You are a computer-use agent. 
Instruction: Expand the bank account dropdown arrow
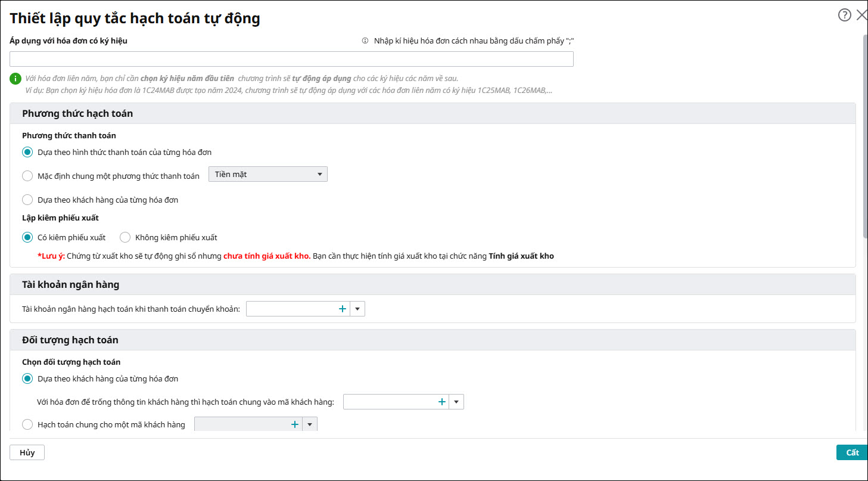pos(357,309)
